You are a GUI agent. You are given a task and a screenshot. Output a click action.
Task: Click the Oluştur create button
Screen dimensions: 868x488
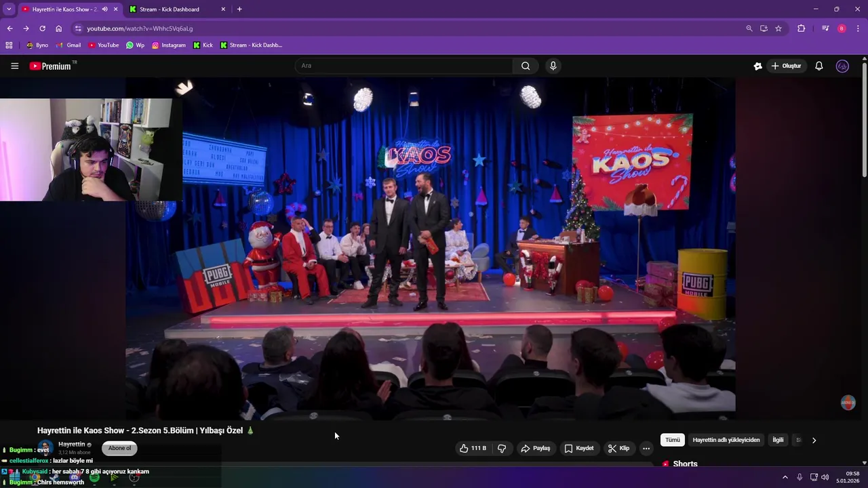(x=787, y=66)
